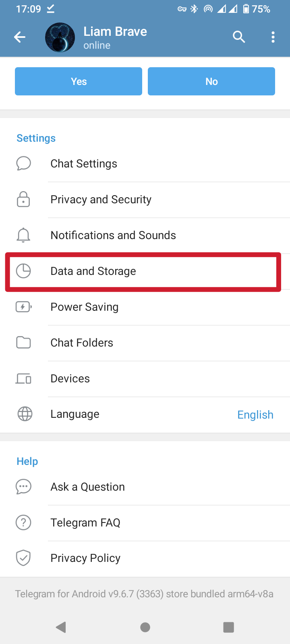Viewport: 290px width, 644px height.
Task: Open the three-dot overflow menu
Action: coord(273,37)
